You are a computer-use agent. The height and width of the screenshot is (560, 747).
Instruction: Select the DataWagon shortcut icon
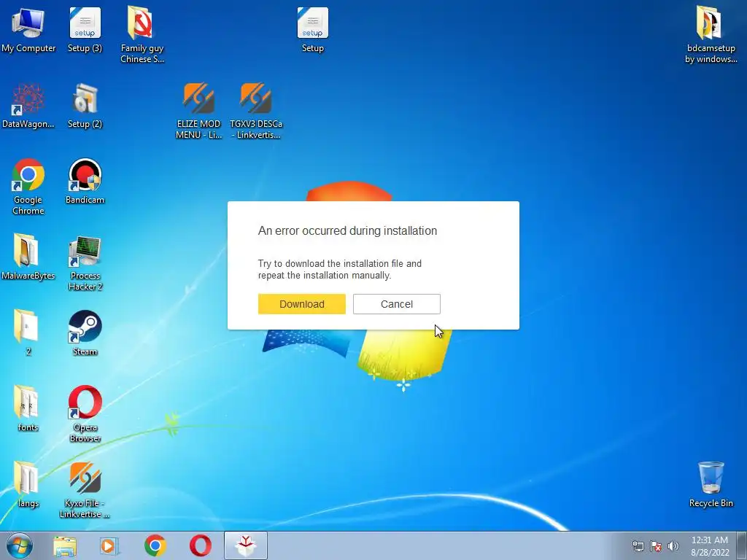tap(28, 106)
